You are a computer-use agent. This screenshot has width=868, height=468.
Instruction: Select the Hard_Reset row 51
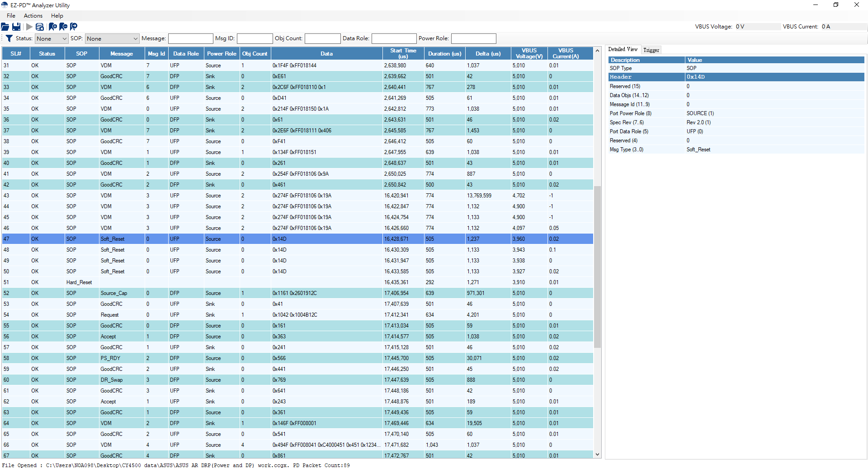[297, 282]
